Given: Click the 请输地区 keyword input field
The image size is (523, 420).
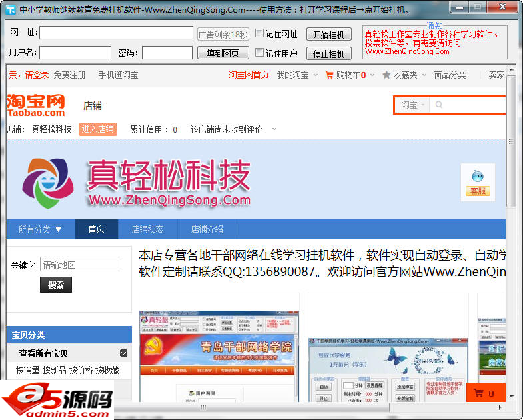Looking at the screenshot, I should [79, 265].
